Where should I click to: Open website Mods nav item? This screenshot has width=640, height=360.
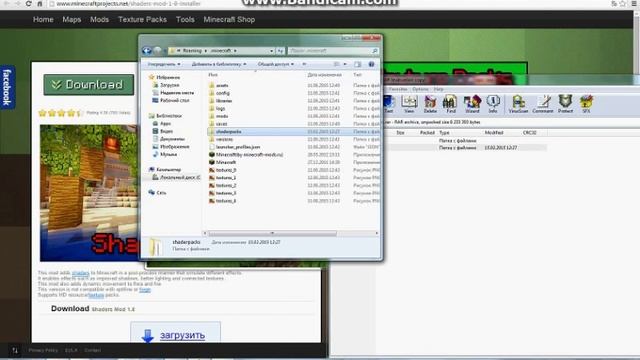[x=100, y=20]
